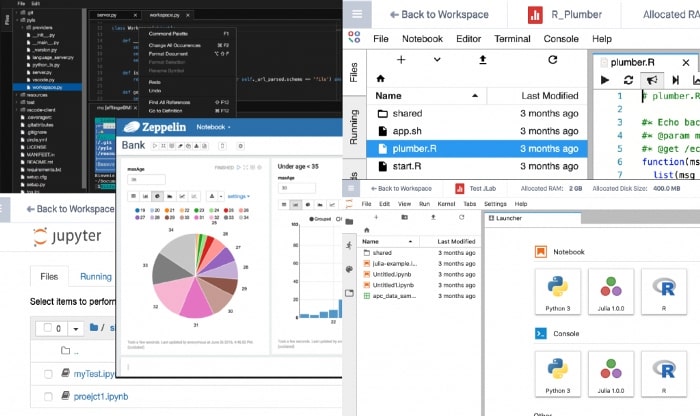This screenshot has height=416, width=700.
Task: Expand the chart settings dropdown in Zeppelin
Action: pyautogui.click(x=238, y=196)
